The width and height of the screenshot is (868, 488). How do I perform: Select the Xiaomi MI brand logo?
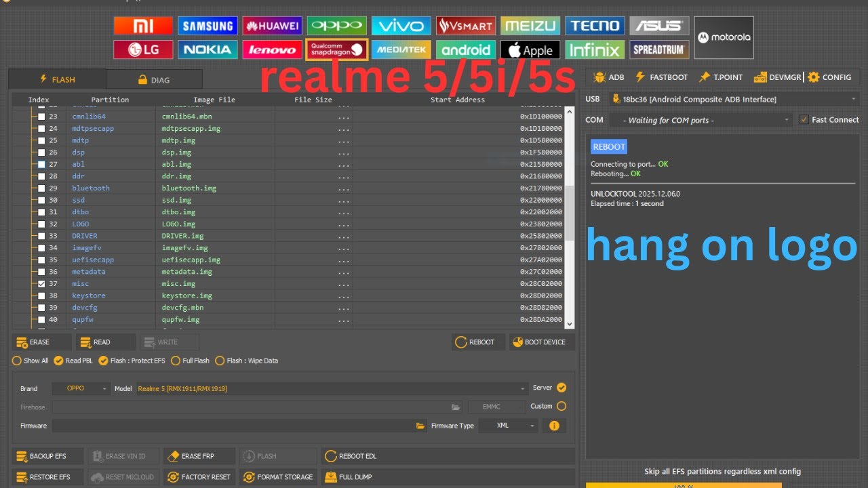pos(143,26)
